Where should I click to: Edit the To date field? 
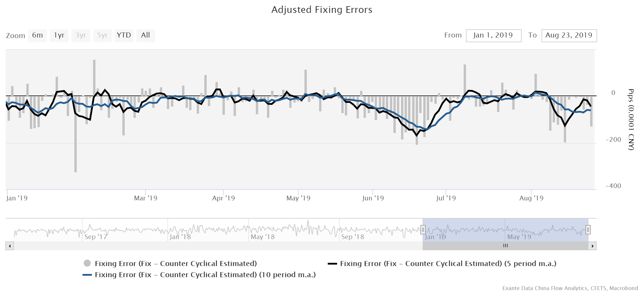click(x=569, y=35)
